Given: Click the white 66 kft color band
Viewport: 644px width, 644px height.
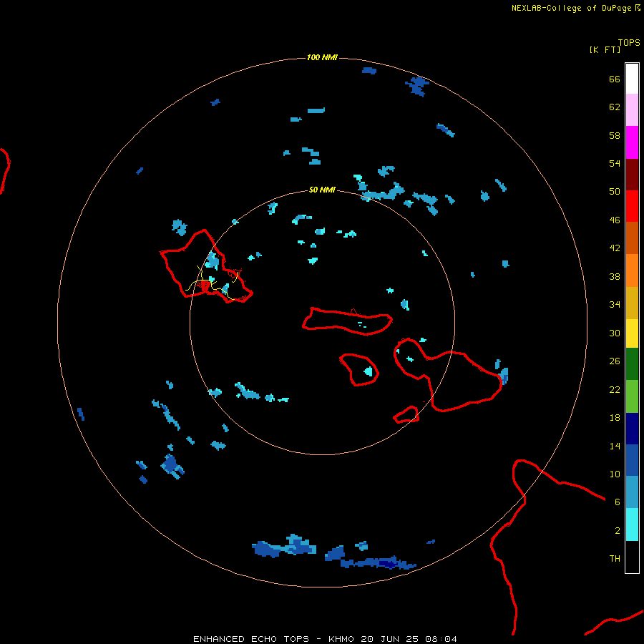Looking at the screenshot, I should click(632, 79).
